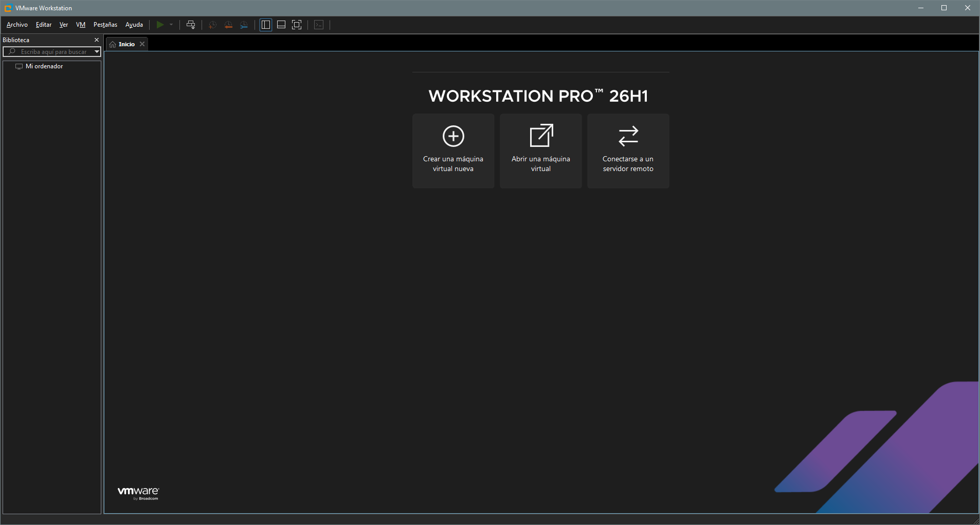Open the Ver menu
Image resolution: width=980 pixels, height=525 pixels.
(64, 25)
